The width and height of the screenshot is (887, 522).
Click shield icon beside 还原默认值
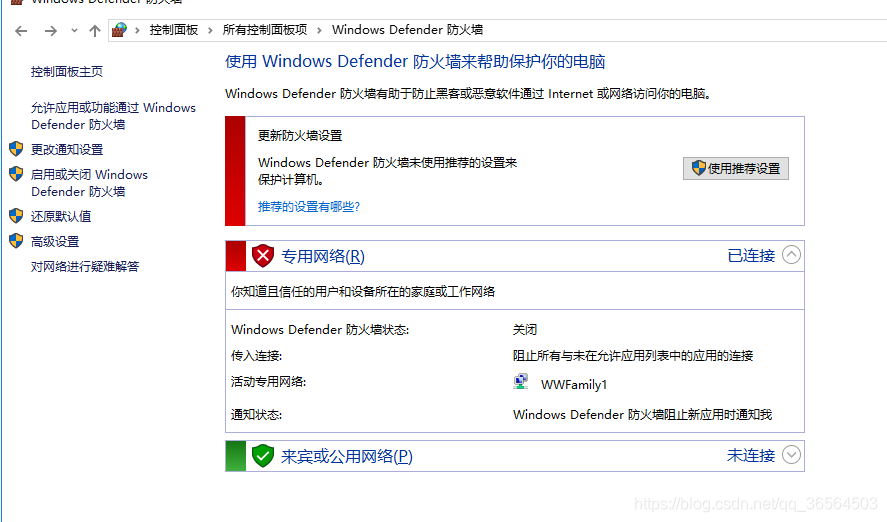click(16, 215)
